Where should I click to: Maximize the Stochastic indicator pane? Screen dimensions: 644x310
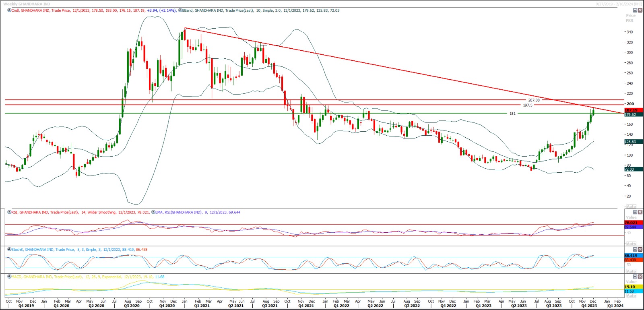[x=635, y=250]
